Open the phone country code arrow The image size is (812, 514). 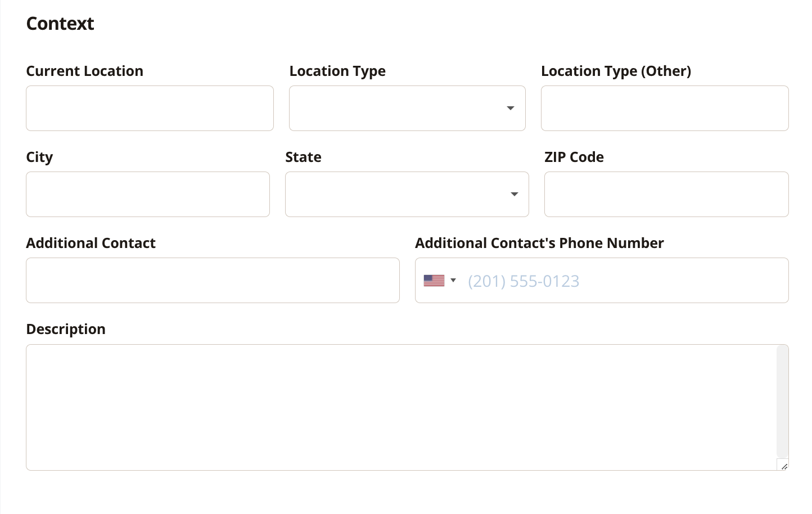(453, 280)
